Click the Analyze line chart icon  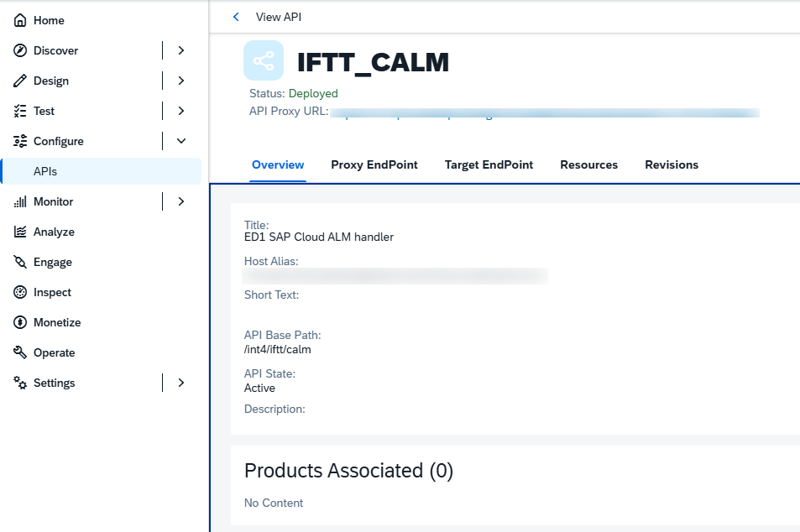tap(20, 232)
